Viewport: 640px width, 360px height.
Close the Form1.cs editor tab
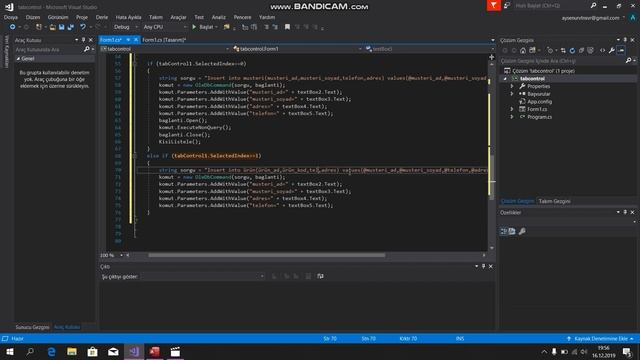tap(136, 40)
